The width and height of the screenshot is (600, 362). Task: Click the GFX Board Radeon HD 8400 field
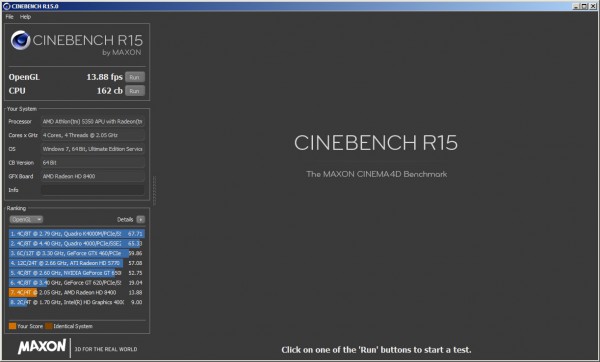(93, 176)
